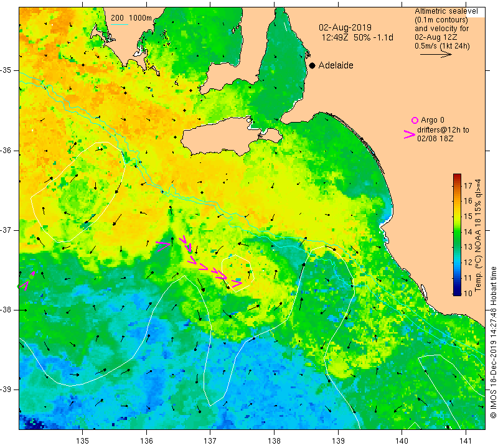The height and width of the screenshot is (448, 498).
Task: Click the 10 tick on the color bar
Action: [468, 293]
